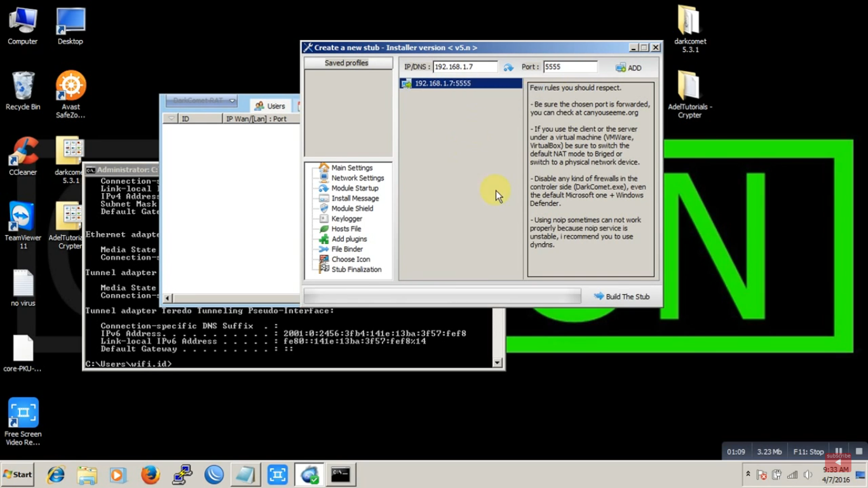The height and width of the screenshot is (488, 868).
Task: Open the CCleaner desktop icon
Action: 23,157
